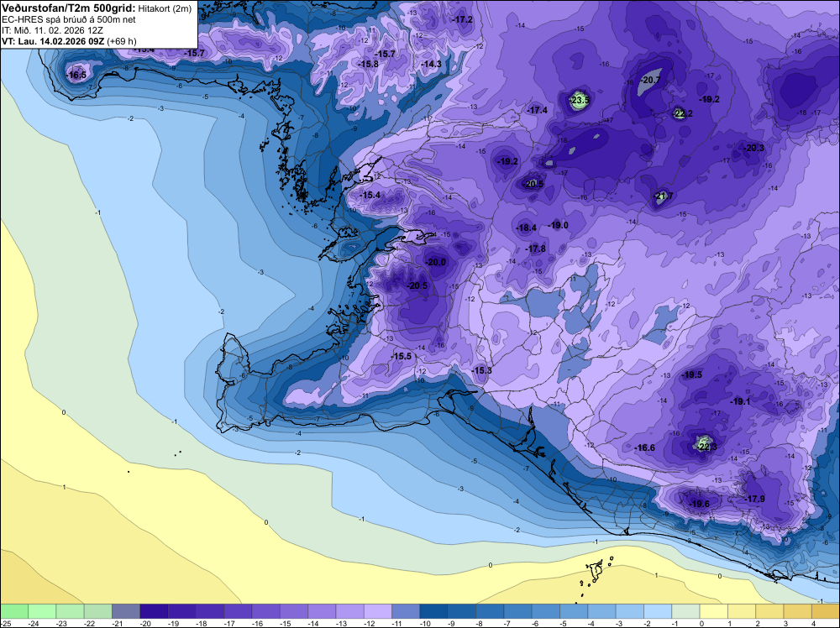The height and width of the screenshot is (628, 840).
Task: Click the -14.3 temperature label
Action: click(431, 65)
